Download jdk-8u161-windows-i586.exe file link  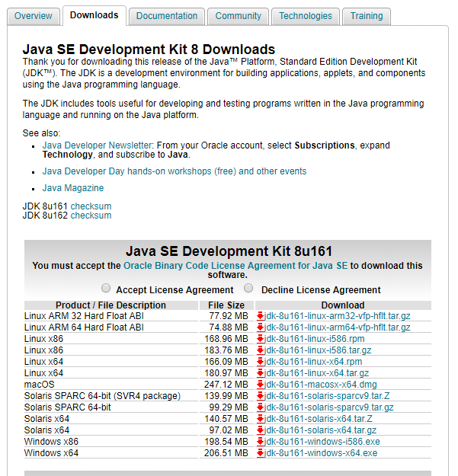click(x=322, y=442)
